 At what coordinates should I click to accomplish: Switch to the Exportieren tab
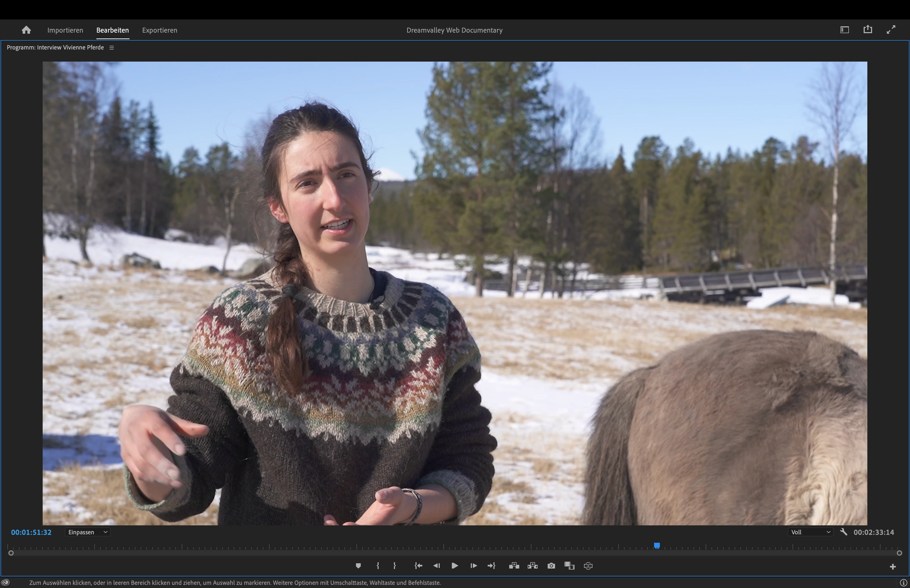point(160,30)
